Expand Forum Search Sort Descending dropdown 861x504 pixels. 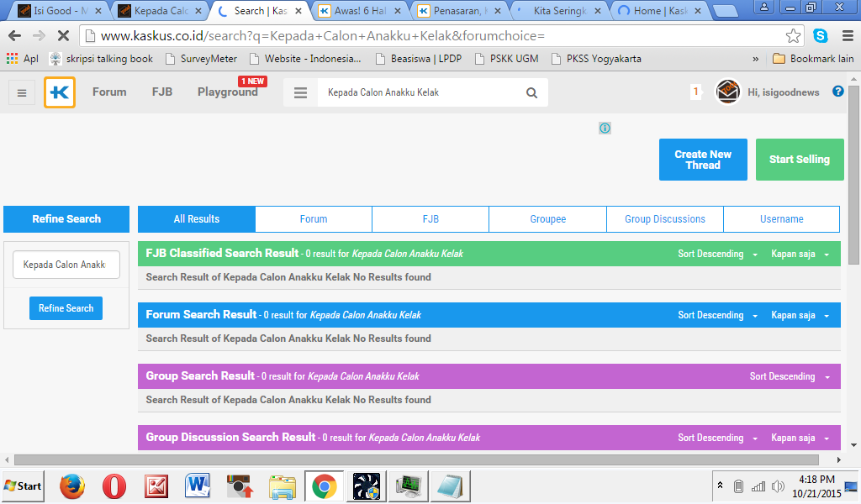[x=718, y=315]
